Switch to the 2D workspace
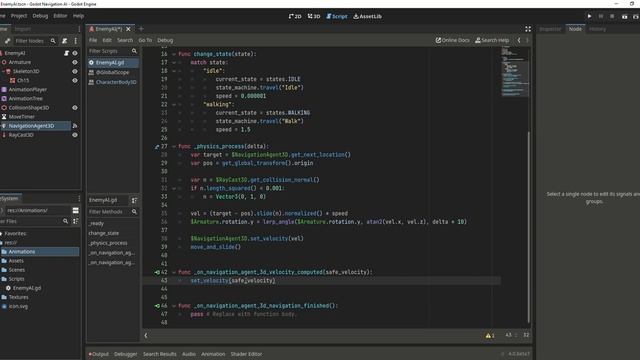This screenshot has height=360, width=640. click(x=295, y=16)
